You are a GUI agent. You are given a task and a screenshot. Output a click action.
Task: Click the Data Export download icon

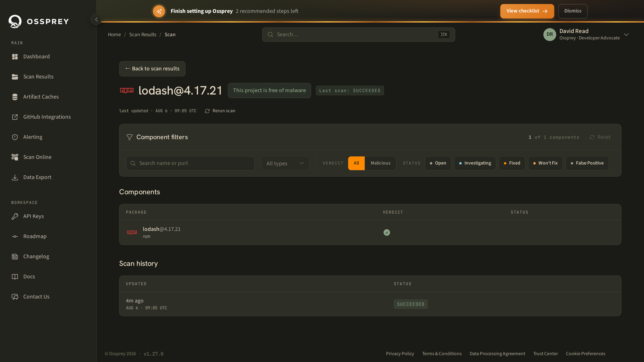[x=15, y=177]
